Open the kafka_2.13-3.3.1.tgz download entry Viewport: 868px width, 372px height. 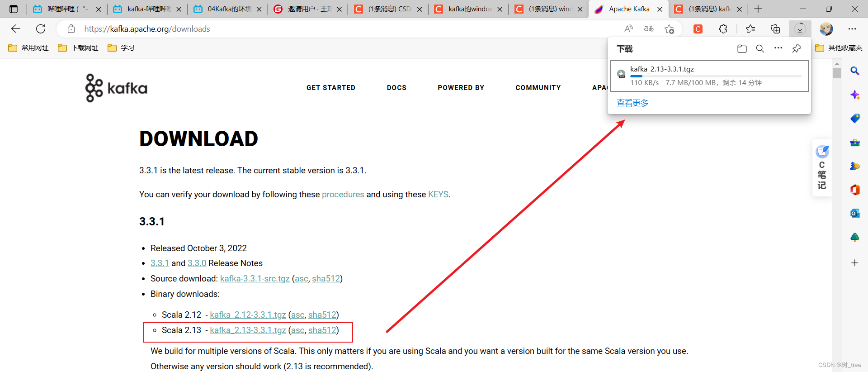click(x=709, y=76)
